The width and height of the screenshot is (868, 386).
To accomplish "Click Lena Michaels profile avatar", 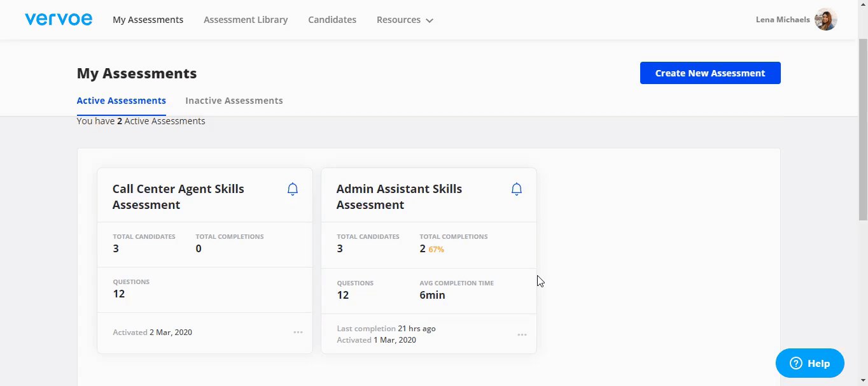I will [x=825, y=19].
